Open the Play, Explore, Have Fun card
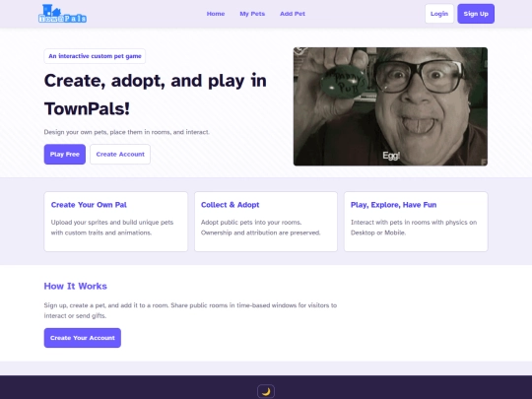The height and width of the screenshot is (399, 532). coord(416,222)
